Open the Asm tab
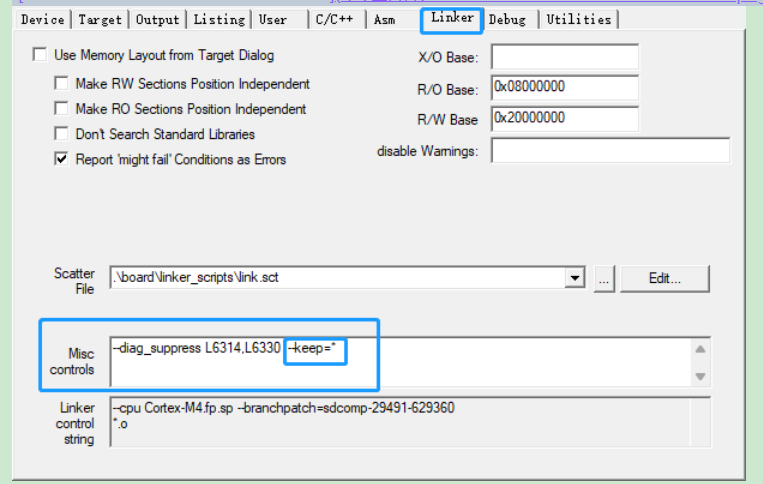The width and height of the screenshot is (763, 484). point(384,20)
